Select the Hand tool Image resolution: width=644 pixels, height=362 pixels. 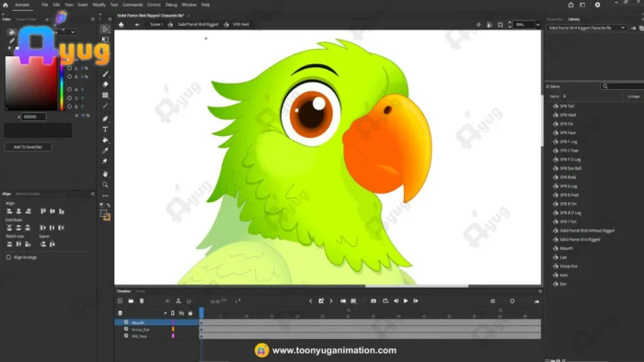coord(105,174)
